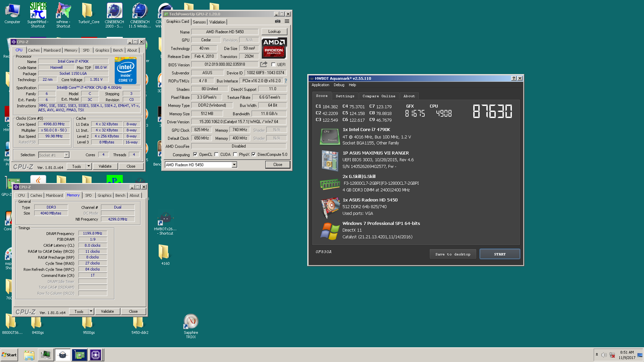This screenshot has height=362, width=644.
Task: Click the Bus Interface question mark icon
Action: tap(286, 81)
